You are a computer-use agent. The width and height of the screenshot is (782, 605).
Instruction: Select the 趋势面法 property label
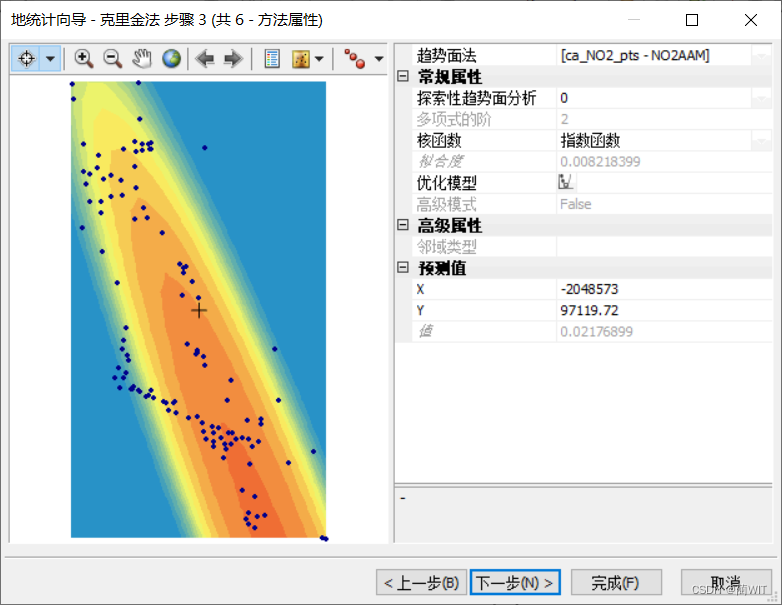point(446,55)
